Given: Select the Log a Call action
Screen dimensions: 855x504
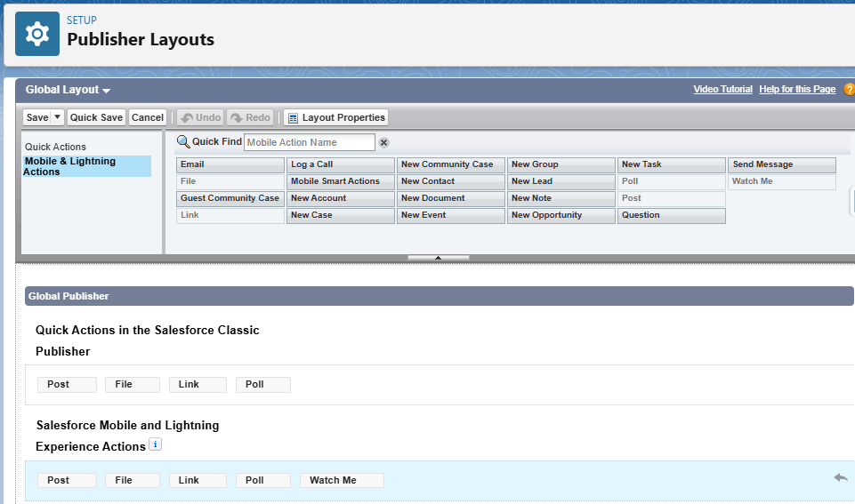Looking at the screenshot, I should pyautogui.click(x=340, y=164).
